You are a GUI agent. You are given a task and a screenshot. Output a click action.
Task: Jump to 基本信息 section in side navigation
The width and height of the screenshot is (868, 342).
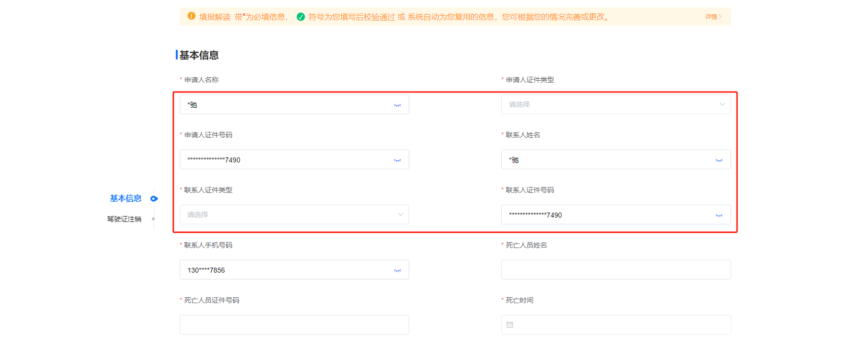point(126,198)
